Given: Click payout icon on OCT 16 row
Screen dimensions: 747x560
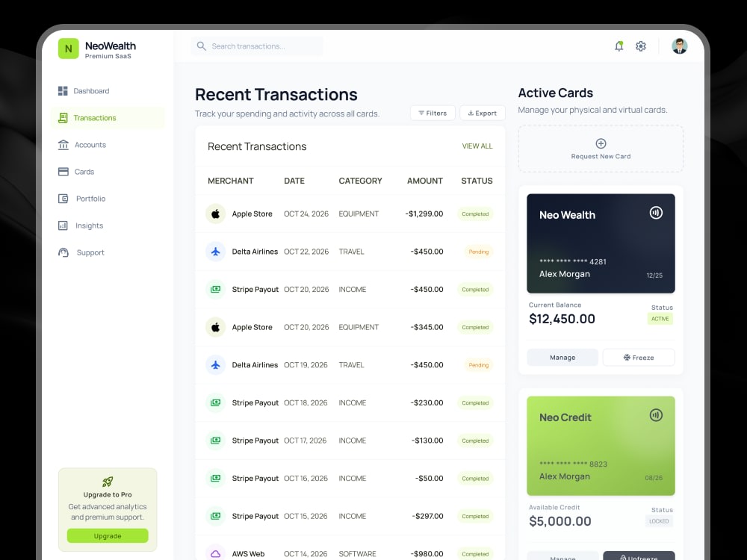Looking at the screenshot, I should 215,478.
